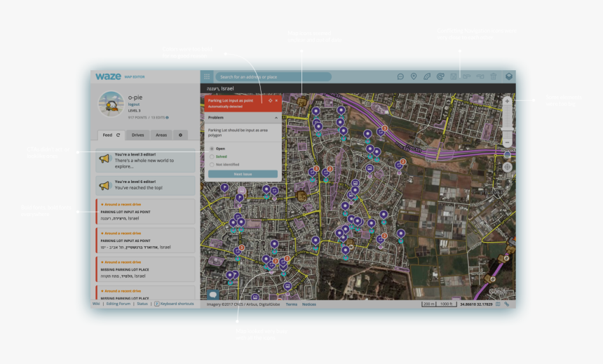Open the Editing Forum link

pyautogui.click(x=118, y=304)
